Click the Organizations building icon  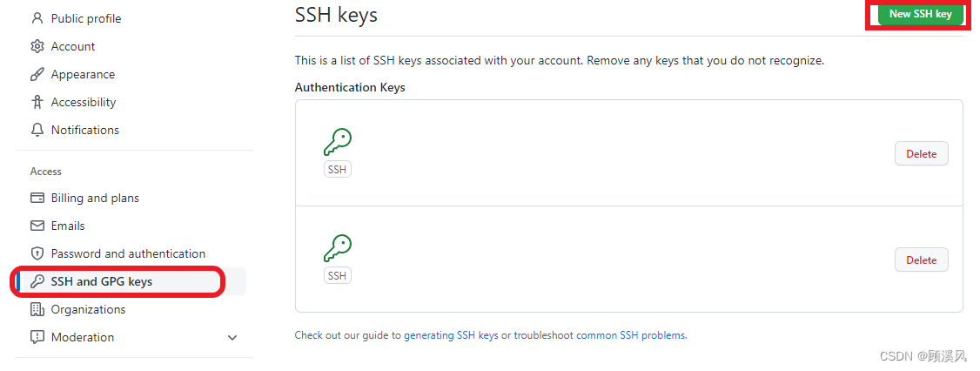pos(37,309)
